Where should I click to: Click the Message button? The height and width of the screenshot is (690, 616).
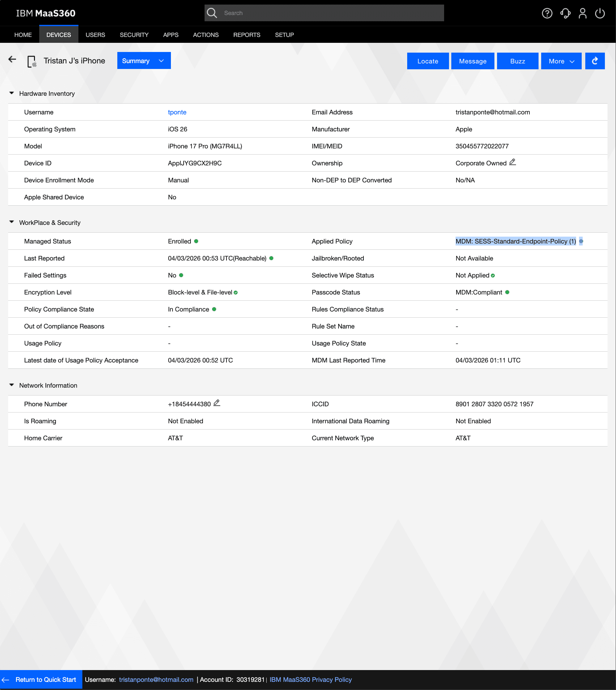(473, 61)
